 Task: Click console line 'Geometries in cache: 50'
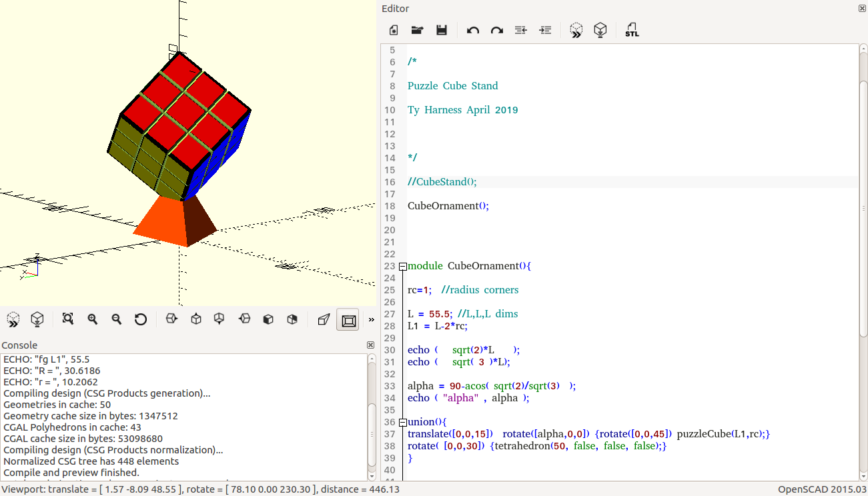point(57,405)
